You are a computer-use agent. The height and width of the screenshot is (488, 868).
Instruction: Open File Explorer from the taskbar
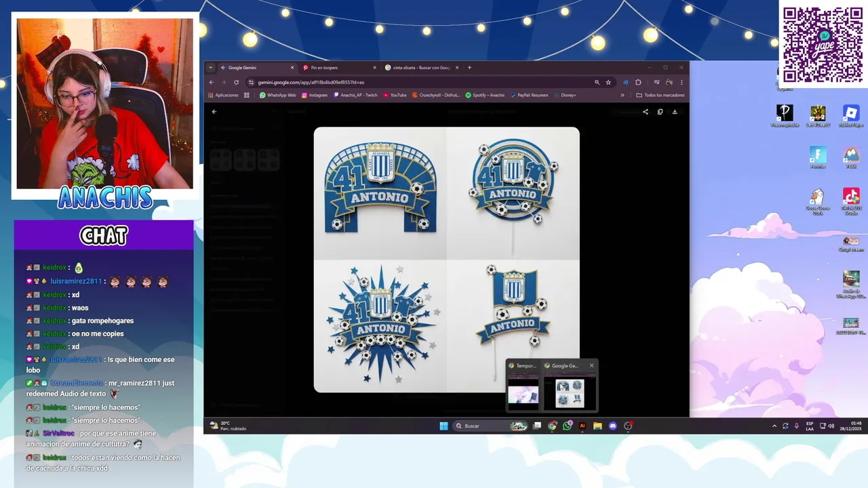point(597,426)
